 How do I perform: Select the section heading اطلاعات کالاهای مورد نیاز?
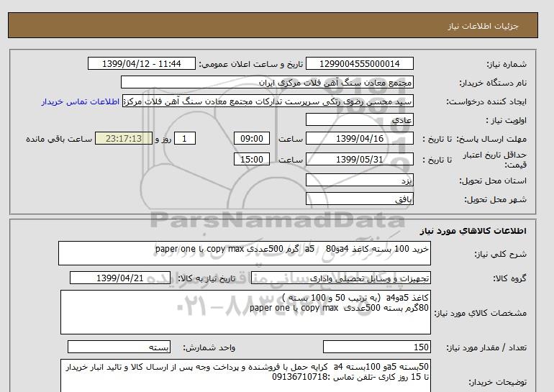473,231
